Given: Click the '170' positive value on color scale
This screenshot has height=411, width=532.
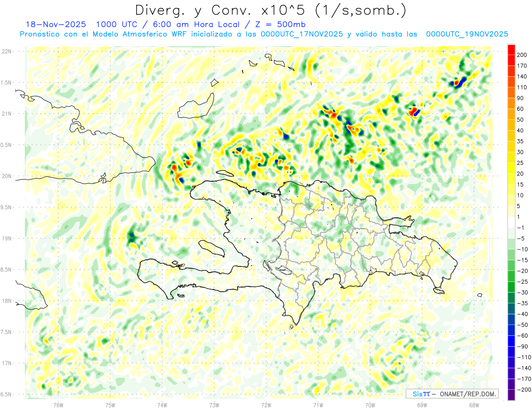Looking at the screenshot, I should tap(522, 66).
